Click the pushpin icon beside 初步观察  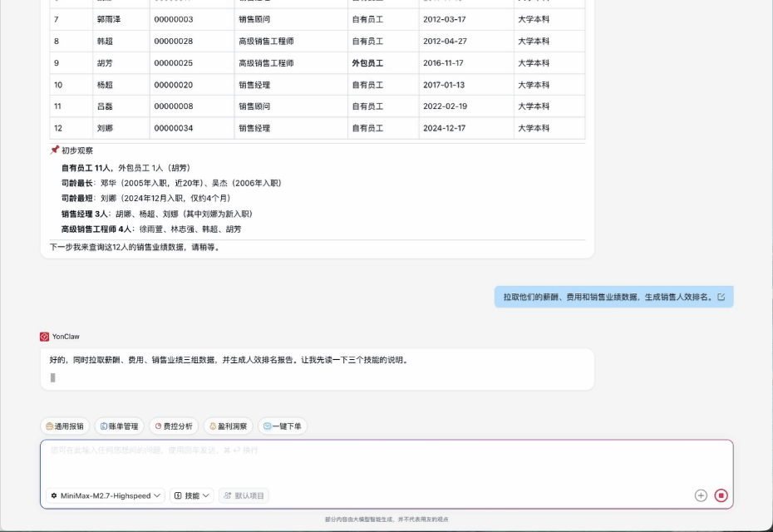pyautogui.click(x=55, y=150)
